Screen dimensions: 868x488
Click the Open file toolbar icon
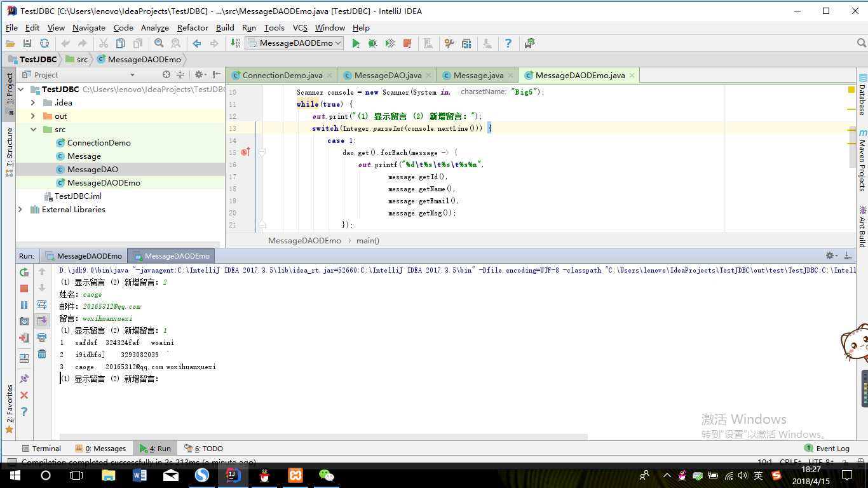click(x=10, y=43)
